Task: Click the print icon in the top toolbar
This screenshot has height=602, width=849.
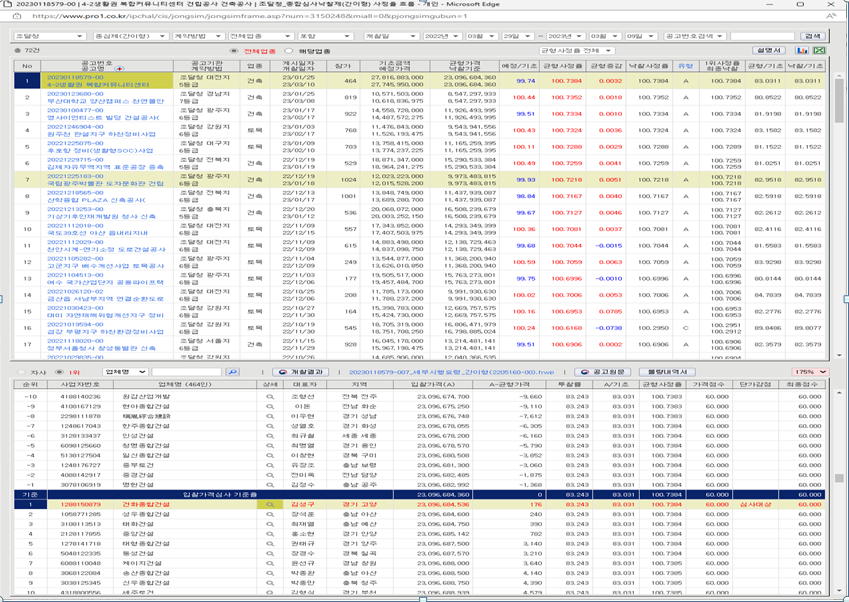Action: 802,49
